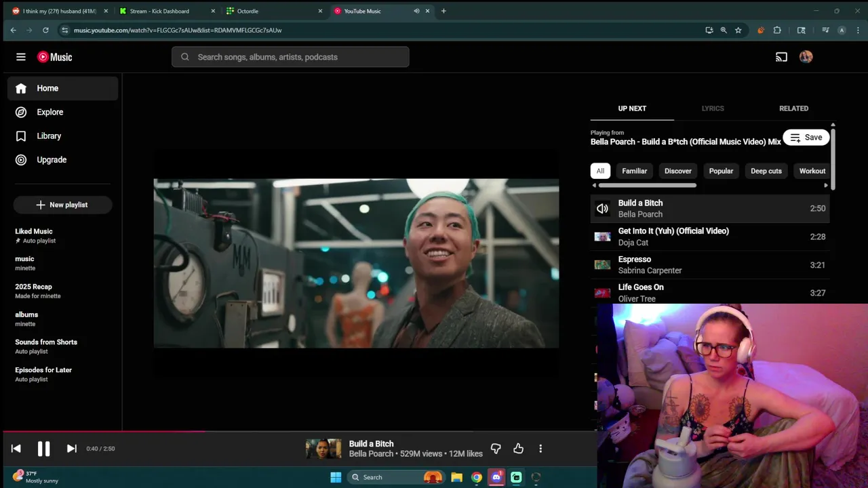Open the Discord taskbar icon
The width and height of the screenshot is (868, 488).
pos(496,477)
